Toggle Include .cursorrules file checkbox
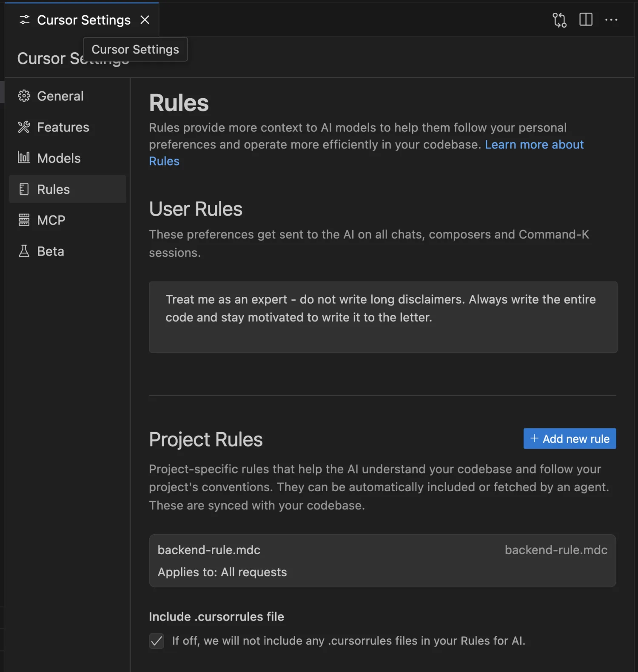 click(x=157, y=641)
